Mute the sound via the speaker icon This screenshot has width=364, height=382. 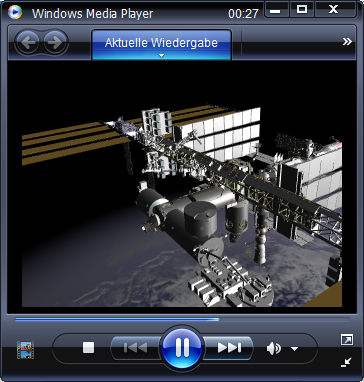click(x=274, y=349)
